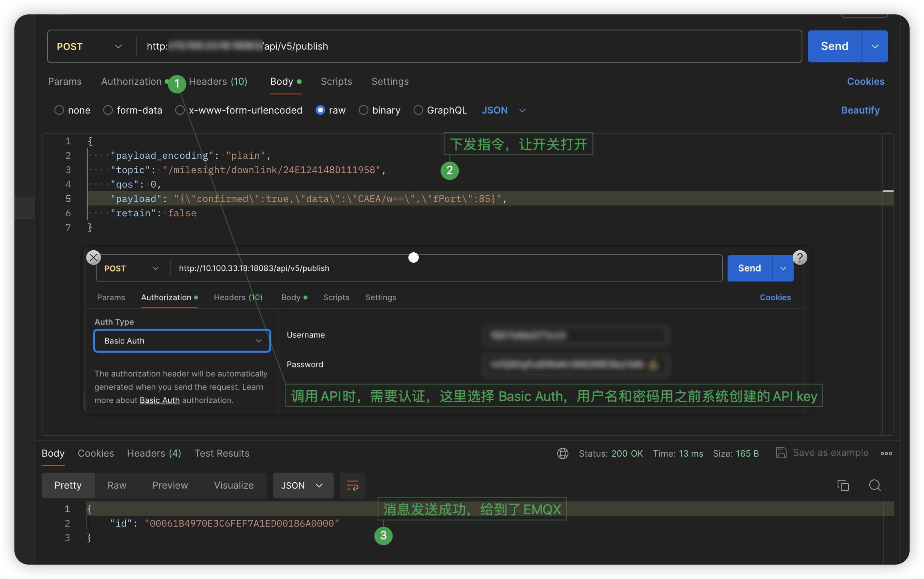Open the three-dots response options menu
This screenshot has width=924, height=579.
886,453
